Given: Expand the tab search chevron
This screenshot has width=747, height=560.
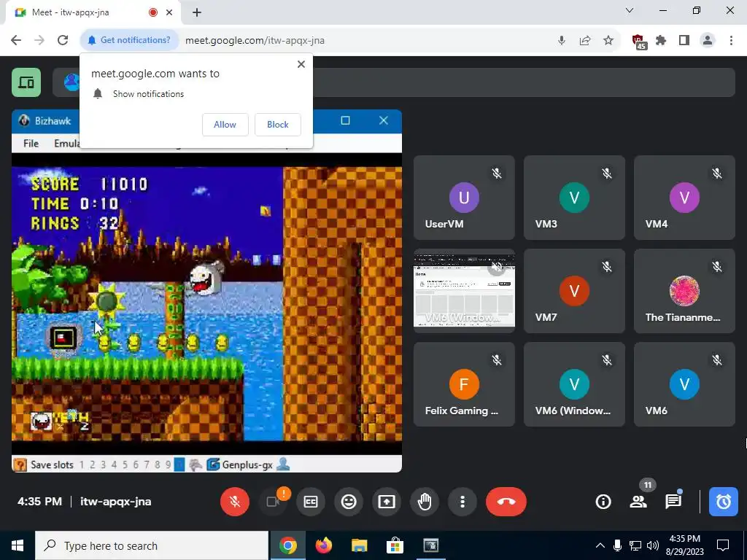Looking at the screenshot, I should coord(630,10).
